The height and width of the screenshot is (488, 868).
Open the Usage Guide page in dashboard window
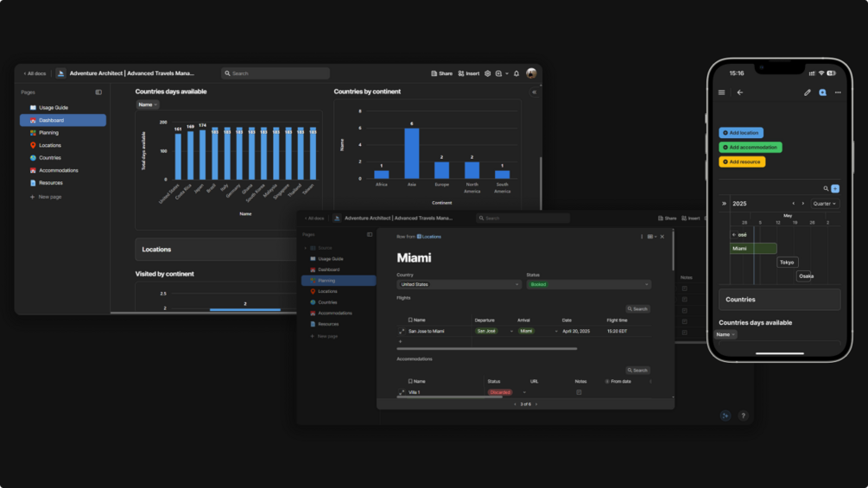pos(54,107)
